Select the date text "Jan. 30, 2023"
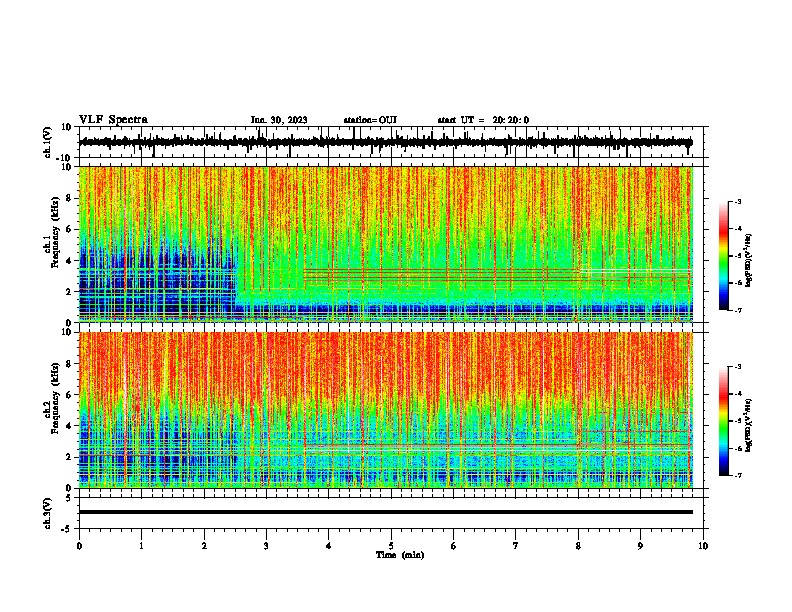Screen dimensions: 792x612 click(279, 120)
